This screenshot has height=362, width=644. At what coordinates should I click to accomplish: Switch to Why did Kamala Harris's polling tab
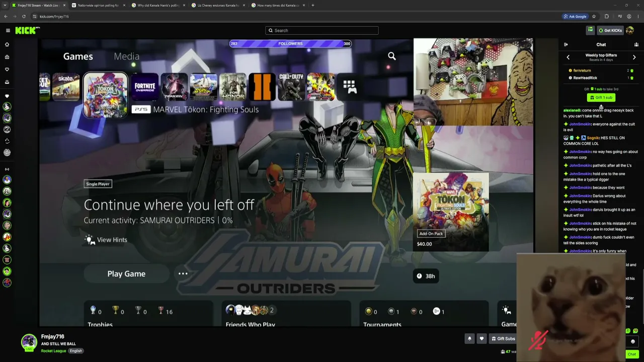pyautogui.click(x=158, y=5)
